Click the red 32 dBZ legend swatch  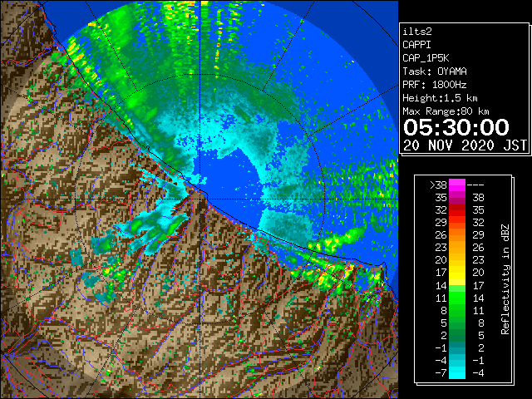[x=457, y=210]
